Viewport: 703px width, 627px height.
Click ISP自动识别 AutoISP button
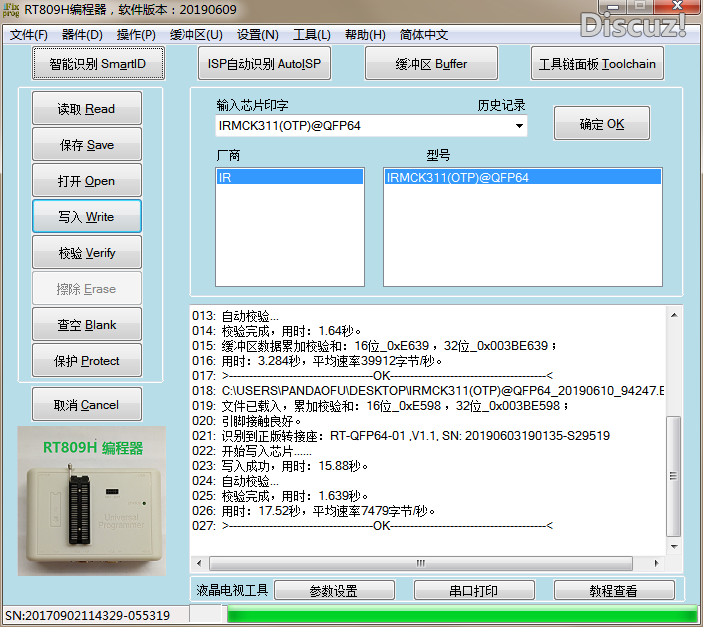tap(269, 64)
